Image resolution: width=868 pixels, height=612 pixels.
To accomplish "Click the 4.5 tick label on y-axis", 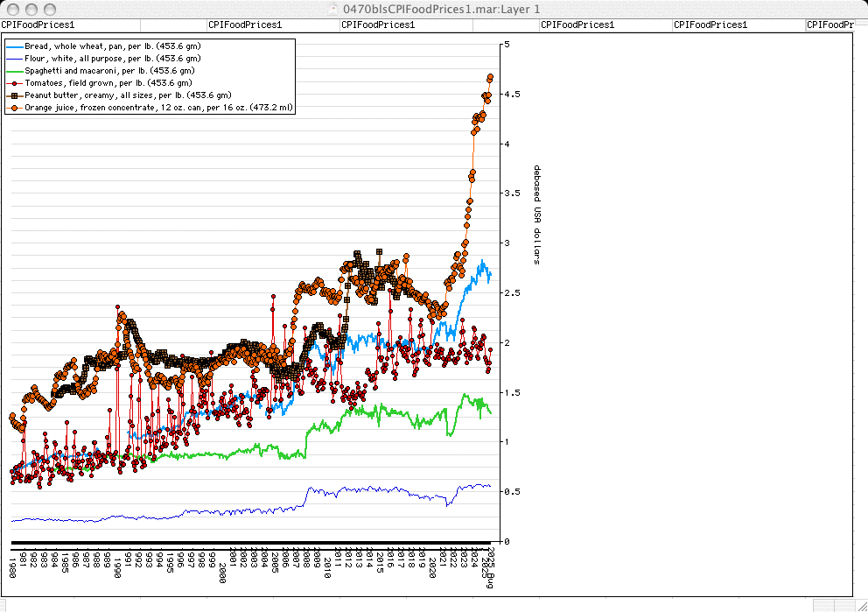I will click(513, 94).
